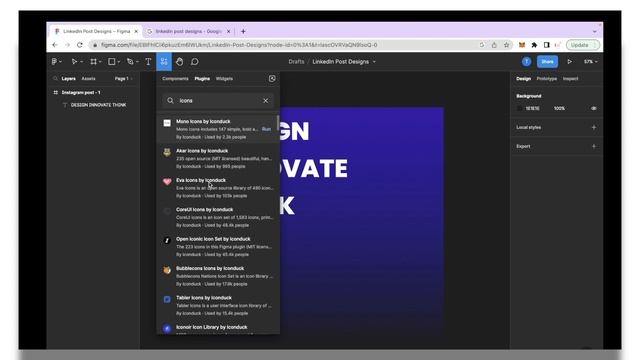
Task: Open the Figma main menu icon
Action: point(55,62)
